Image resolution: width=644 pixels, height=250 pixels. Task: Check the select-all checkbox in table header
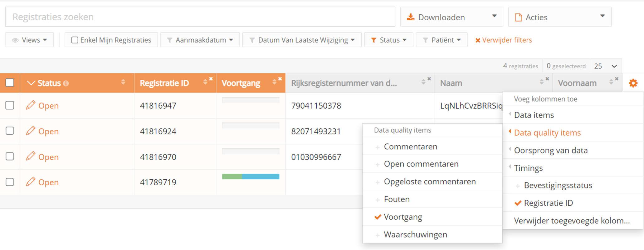tap(10, 83)
